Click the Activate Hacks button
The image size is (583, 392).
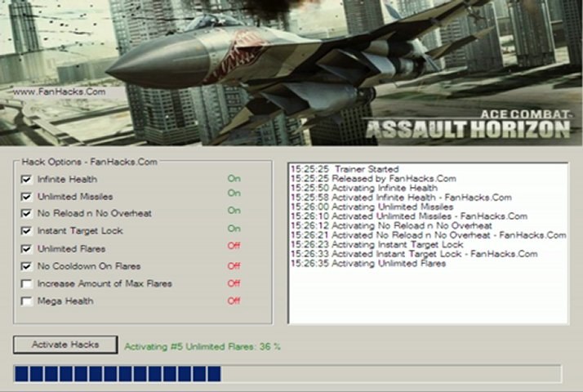(65, 345)
